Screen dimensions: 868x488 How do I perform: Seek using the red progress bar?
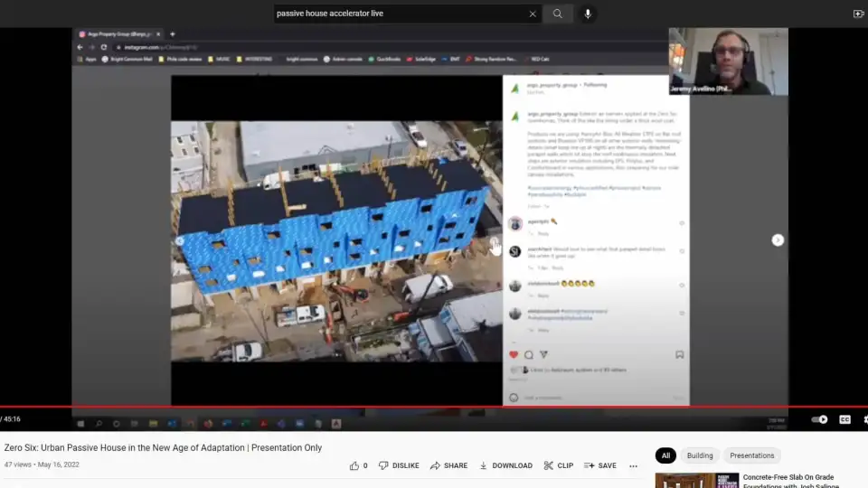pos(434,408)
